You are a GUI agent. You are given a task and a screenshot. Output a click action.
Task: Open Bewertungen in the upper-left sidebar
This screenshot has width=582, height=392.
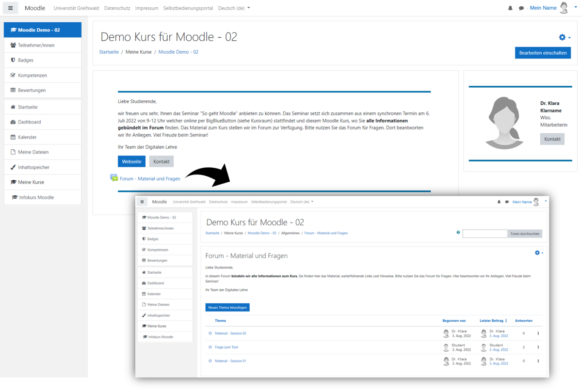click(32, 90)
